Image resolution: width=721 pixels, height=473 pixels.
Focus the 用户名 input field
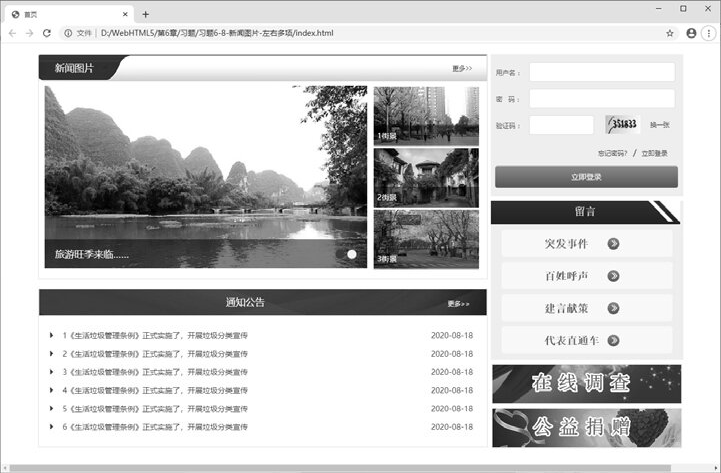pos(602,72)
